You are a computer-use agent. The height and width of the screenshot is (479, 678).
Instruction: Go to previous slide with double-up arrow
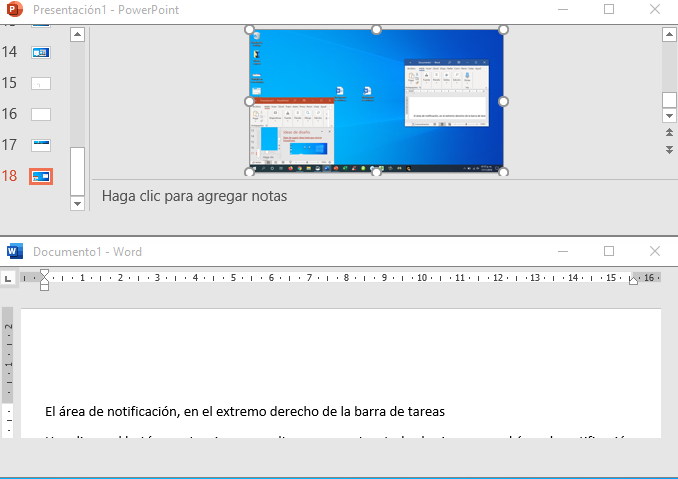pos(669,132)
